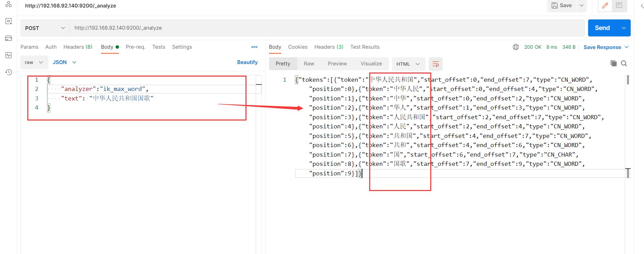Viewport: 644px width, 254px height.
Task: Open the comments icon
Action: click(619, 5)
